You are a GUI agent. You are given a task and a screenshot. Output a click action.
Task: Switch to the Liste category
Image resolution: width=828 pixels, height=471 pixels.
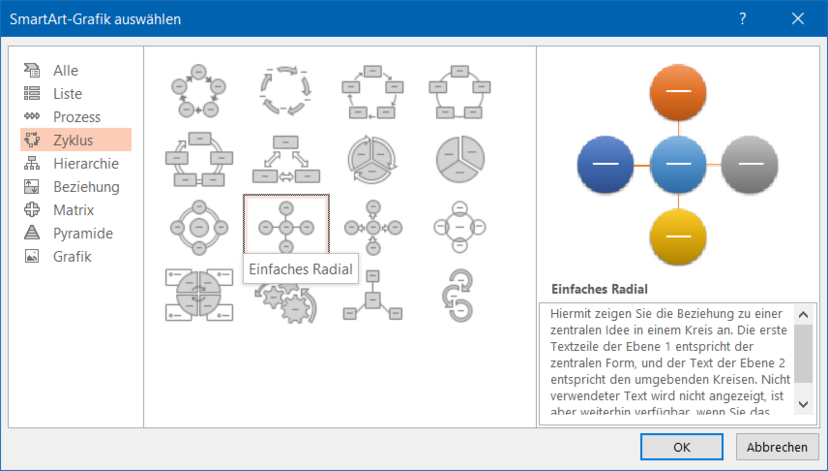tap(68, 93)
